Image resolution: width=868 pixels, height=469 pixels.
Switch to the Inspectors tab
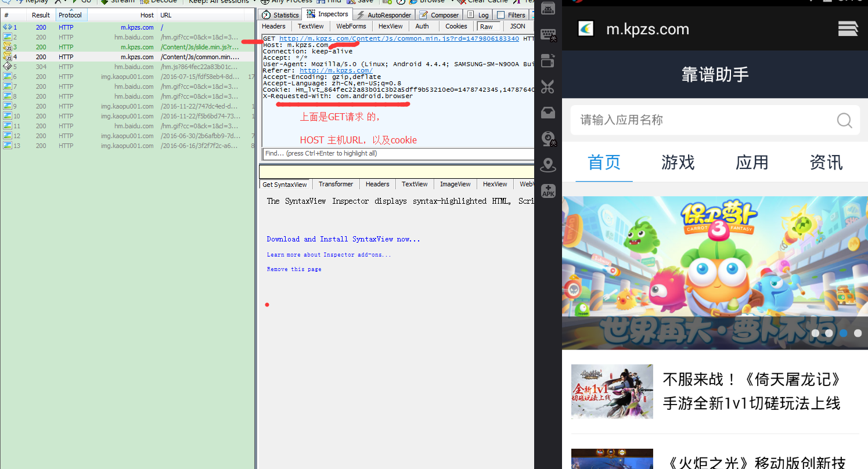click(x=327, y=14)
